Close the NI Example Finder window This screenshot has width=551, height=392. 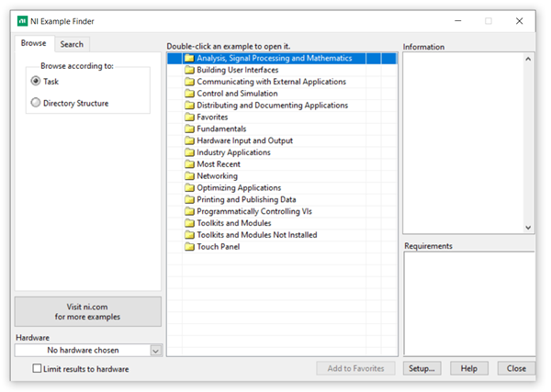tap(520, 21)
